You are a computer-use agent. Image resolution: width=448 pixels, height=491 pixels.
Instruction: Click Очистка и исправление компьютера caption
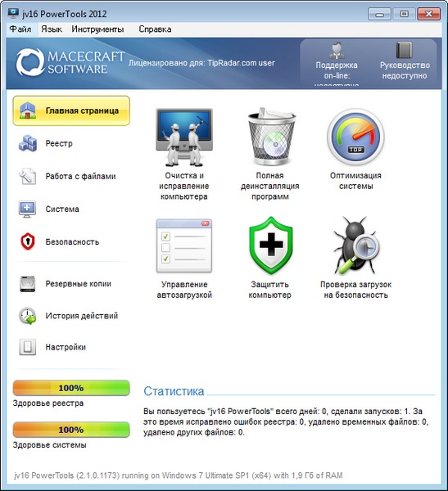click(184, 186)
